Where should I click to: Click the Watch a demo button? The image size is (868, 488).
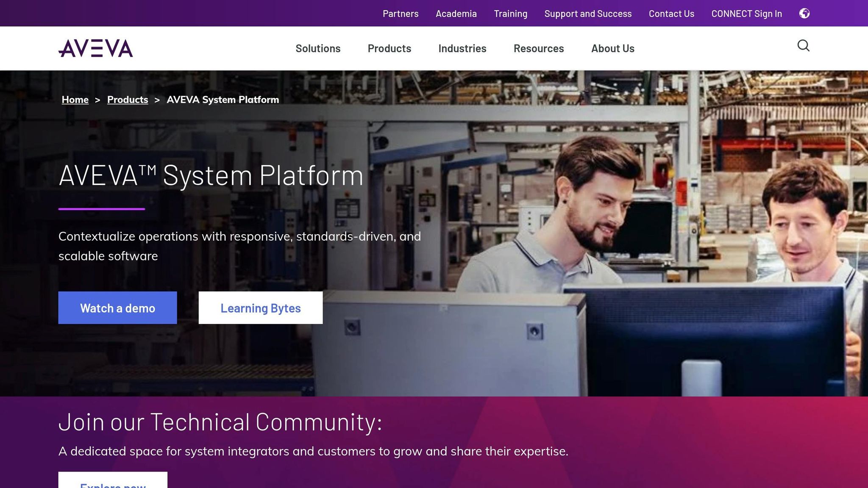tap(117, 308)
